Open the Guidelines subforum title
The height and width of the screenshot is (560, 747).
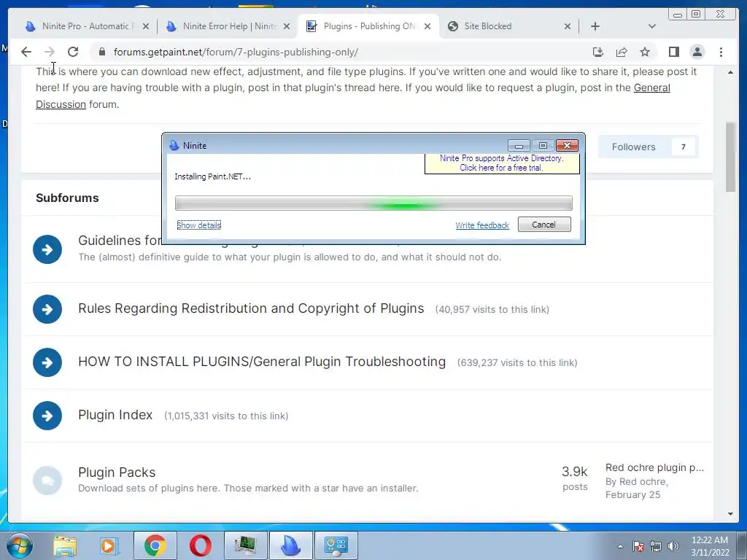tap(120, 241)
